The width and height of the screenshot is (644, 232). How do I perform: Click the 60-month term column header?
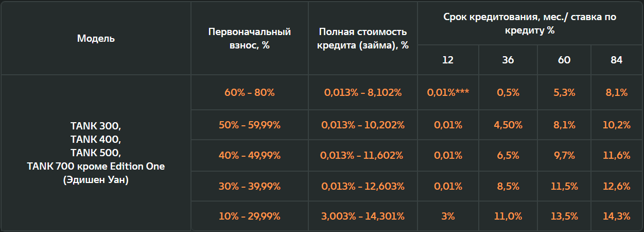pos(564,60)
